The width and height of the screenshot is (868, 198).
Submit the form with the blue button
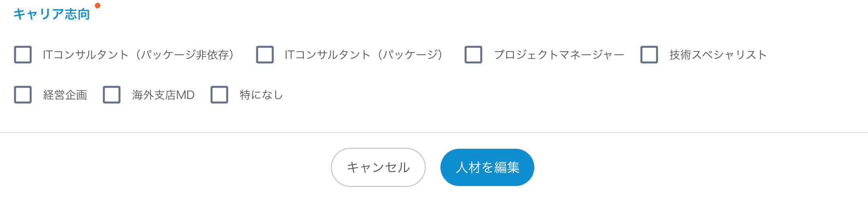point(487,167)
